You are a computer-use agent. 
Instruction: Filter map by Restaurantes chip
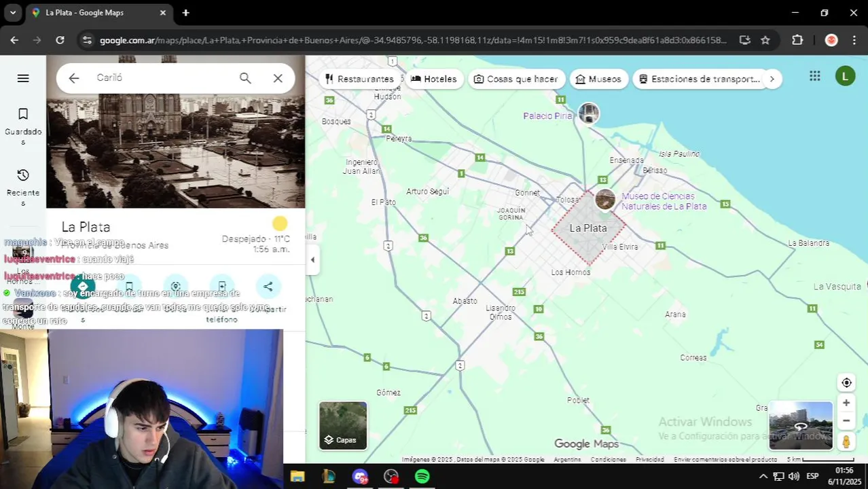point(359,79)
